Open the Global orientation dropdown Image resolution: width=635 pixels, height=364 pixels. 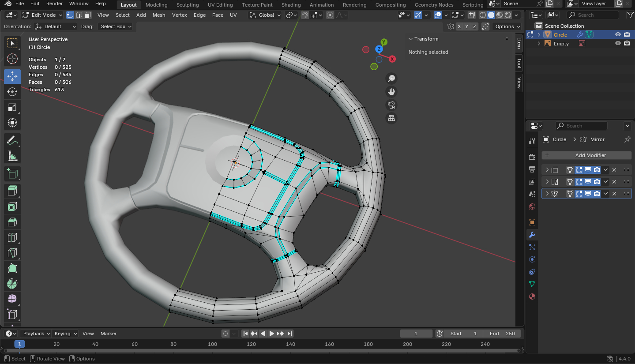[265, 15]
